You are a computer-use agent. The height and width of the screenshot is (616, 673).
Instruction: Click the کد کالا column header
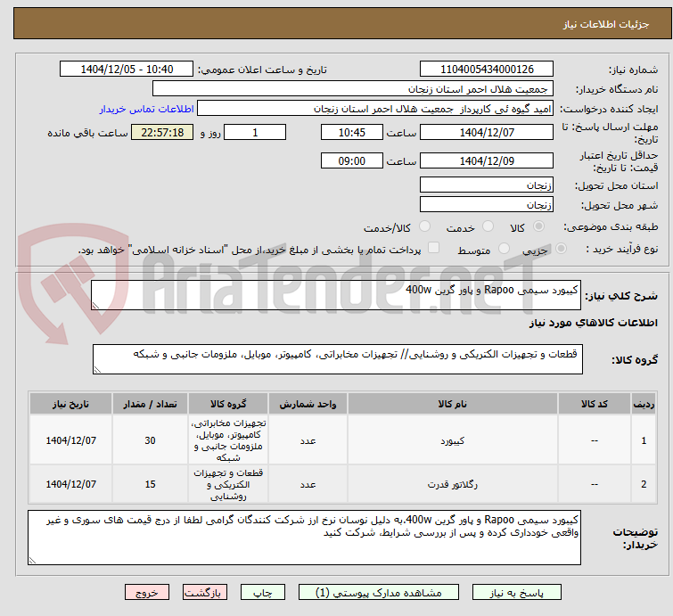pyautogui.click(x=594, y=404)
